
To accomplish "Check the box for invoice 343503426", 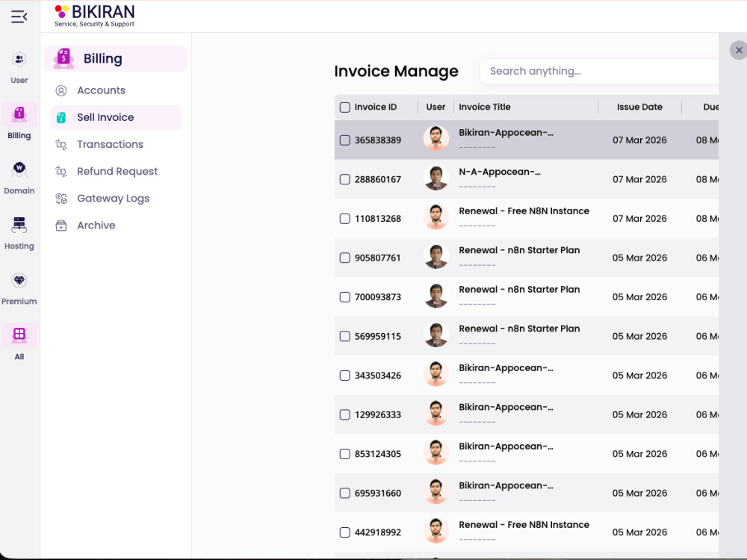I will click(x=345, y=376).
